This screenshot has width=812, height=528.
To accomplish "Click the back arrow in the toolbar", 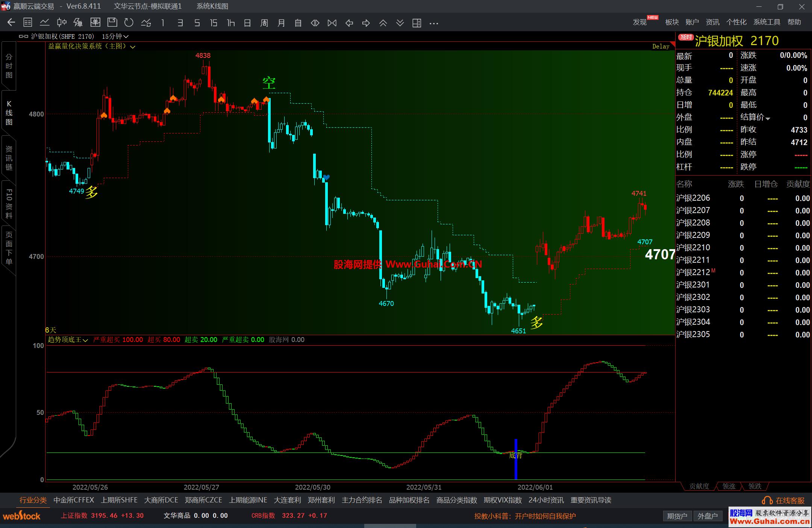I will point(11,23).
